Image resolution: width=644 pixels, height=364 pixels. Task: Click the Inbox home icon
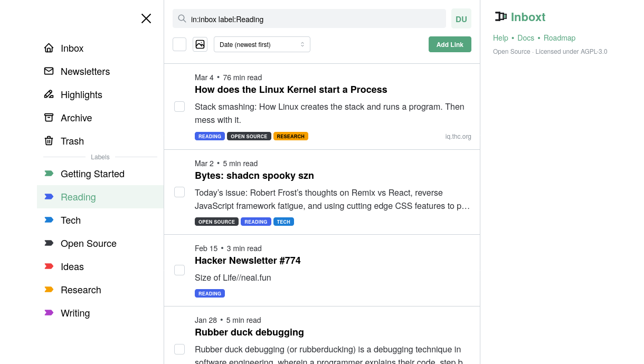tap(49, 48)
